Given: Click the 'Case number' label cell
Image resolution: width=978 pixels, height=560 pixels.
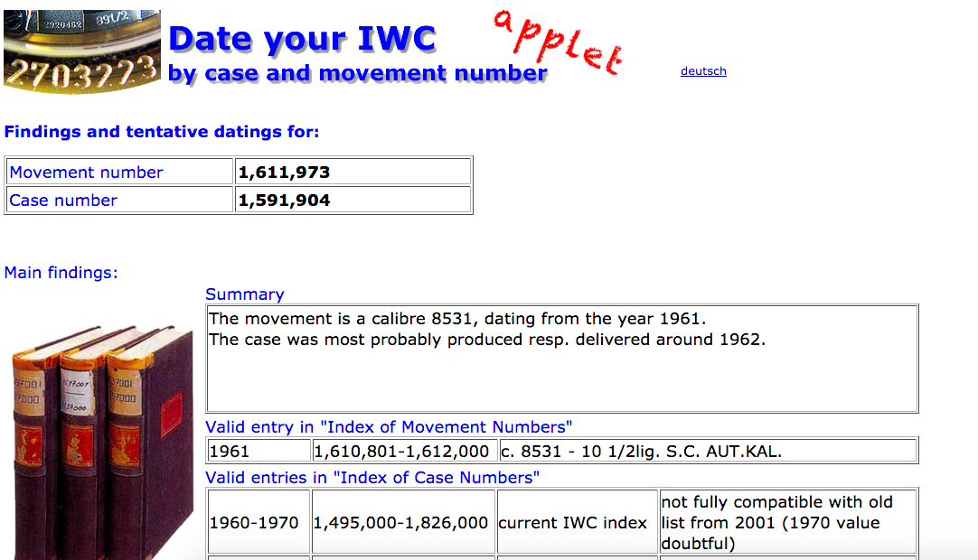Looking at the screenshot, I should (x=119, y=200).
